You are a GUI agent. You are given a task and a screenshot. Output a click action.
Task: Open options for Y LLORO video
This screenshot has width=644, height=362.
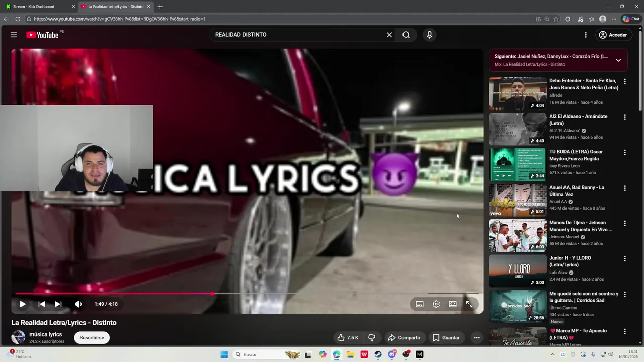coord(625,259)
